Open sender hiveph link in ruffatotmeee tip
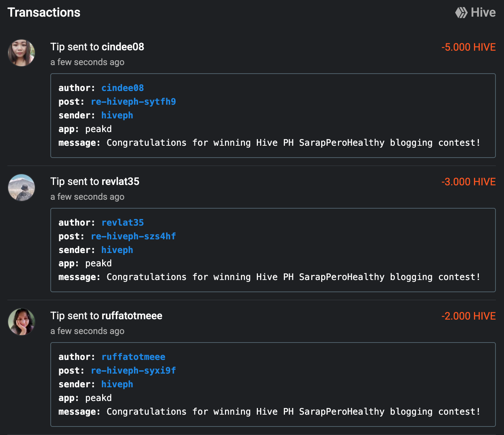Screen dimensions: 504x435 [117, 384]
